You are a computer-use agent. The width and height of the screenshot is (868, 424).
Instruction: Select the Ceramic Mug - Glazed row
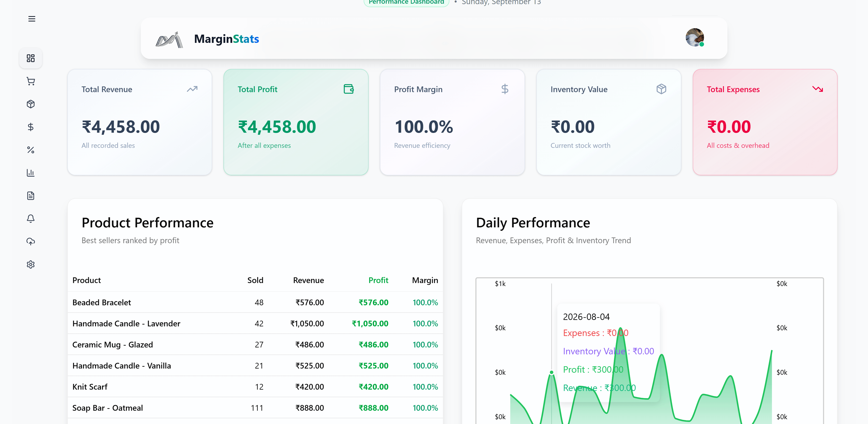tap(255, 345)
